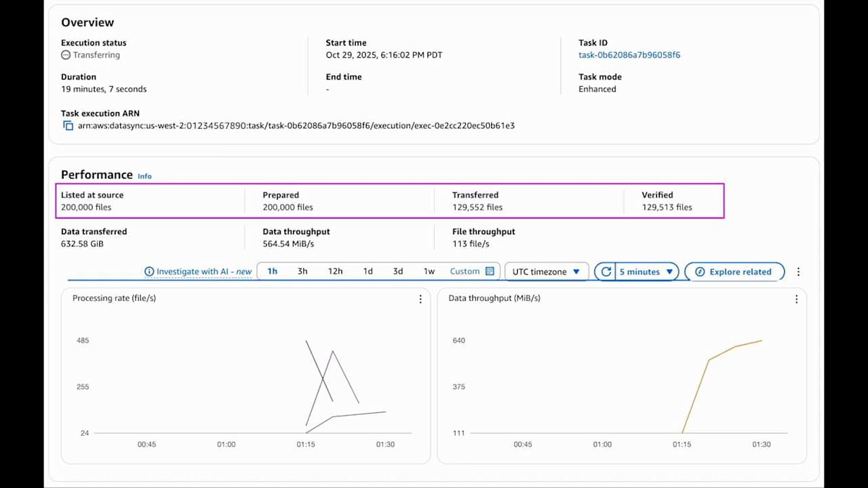This screenshot has width=868, height=488.
Task: Open the task ID link
Action: pos(629,55)
